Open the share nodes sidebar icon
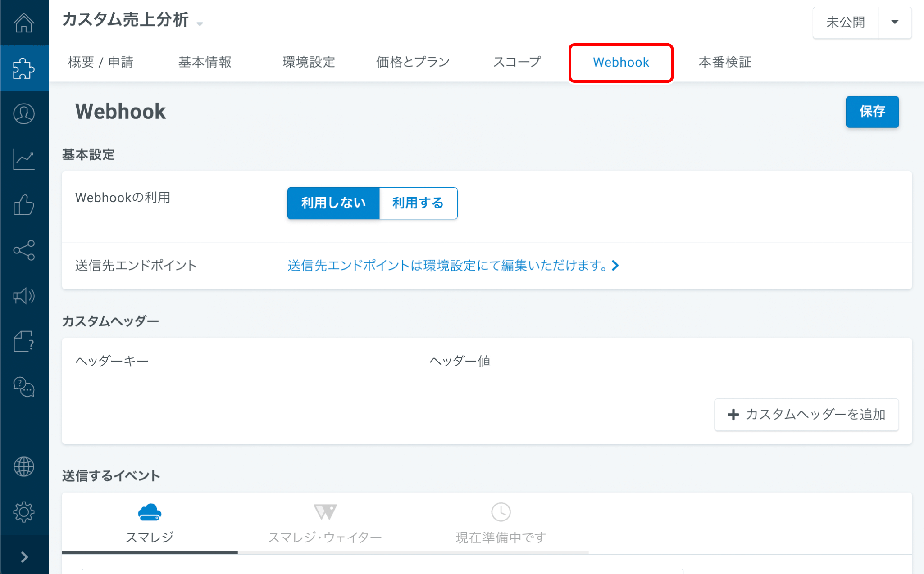 pyautogui.click(x=24, y=250)
